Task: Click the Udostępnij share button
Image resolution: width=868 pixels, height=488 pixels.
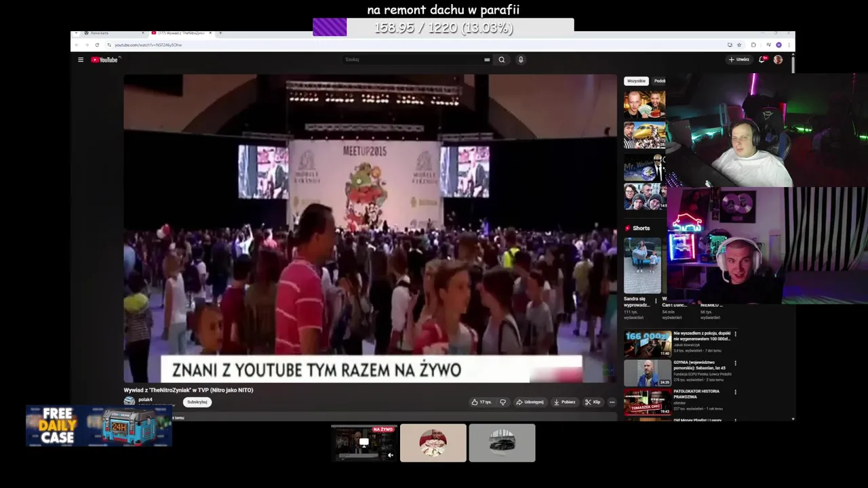Action: point(530,402)
